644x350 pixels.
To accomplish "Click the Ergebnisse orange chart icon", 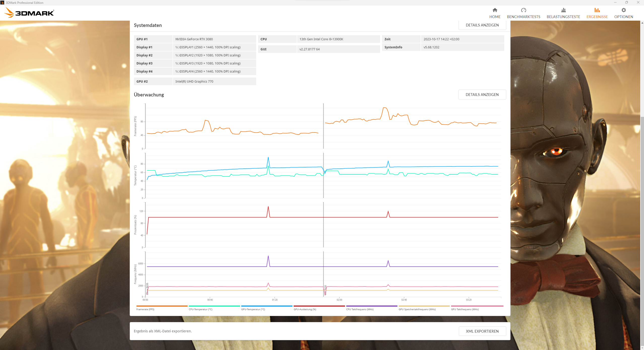I will point(597,10).
